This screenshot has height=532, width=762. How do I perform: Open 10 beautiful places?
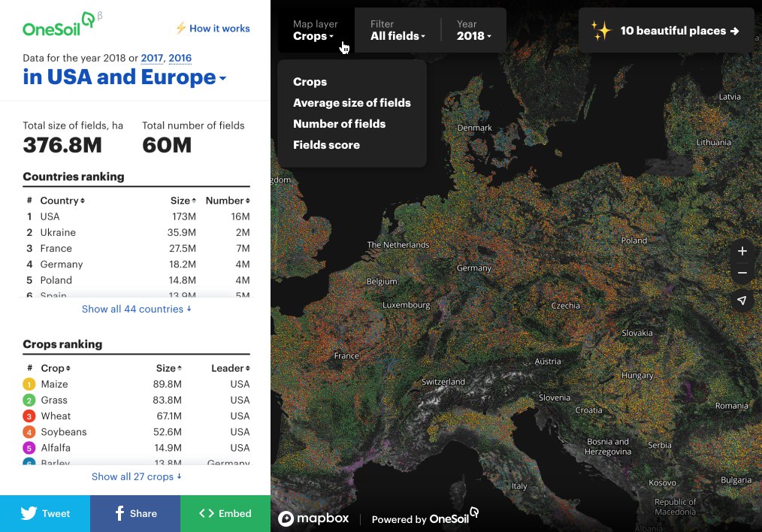pos(666,31)
